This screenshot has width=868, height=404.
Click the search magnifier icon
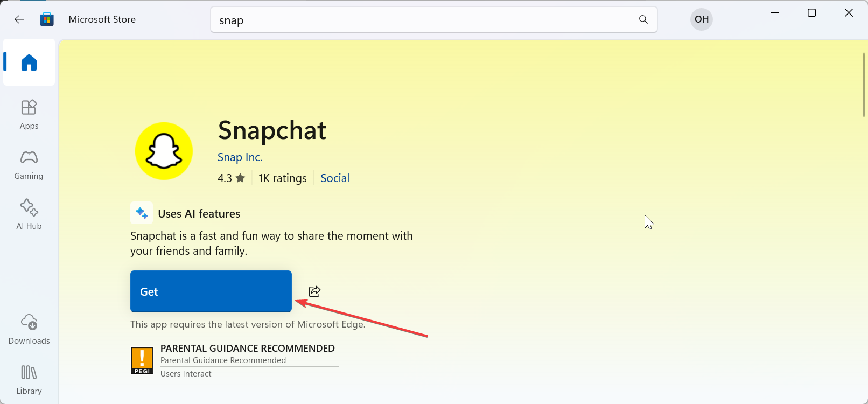643,19
